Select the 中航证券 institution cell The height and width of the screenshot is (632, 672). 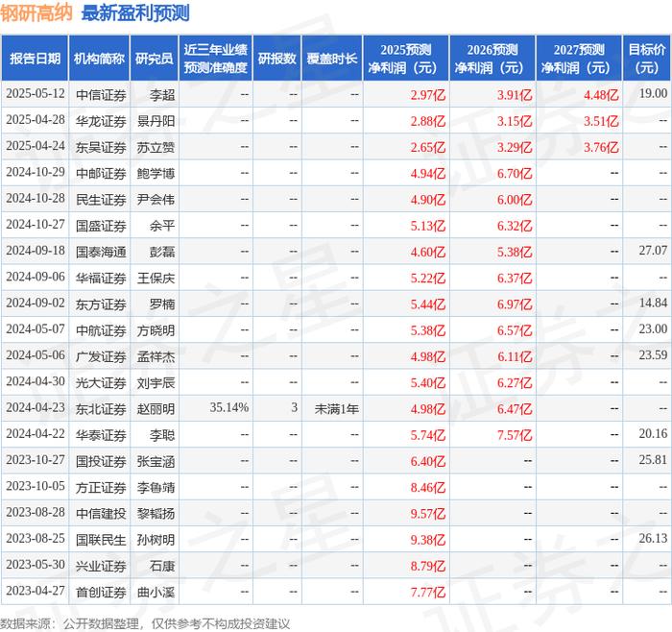(x=101, y=330)
